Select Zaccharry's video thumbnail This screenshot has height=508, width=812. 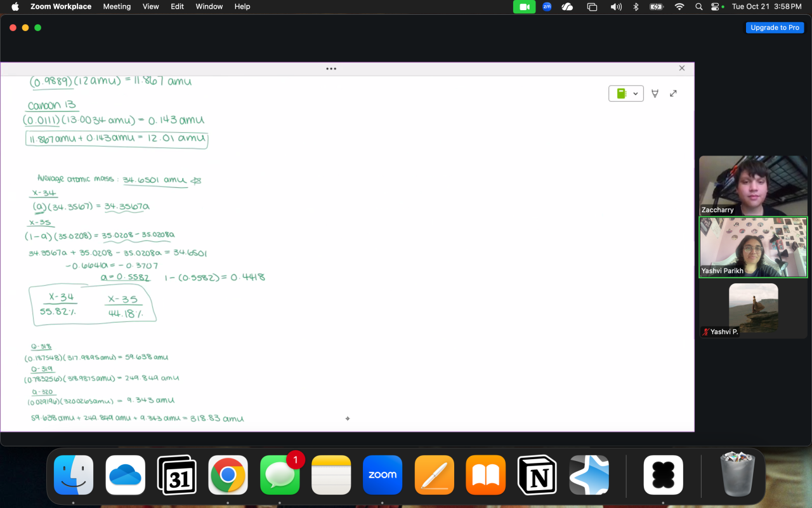point(753,185)
